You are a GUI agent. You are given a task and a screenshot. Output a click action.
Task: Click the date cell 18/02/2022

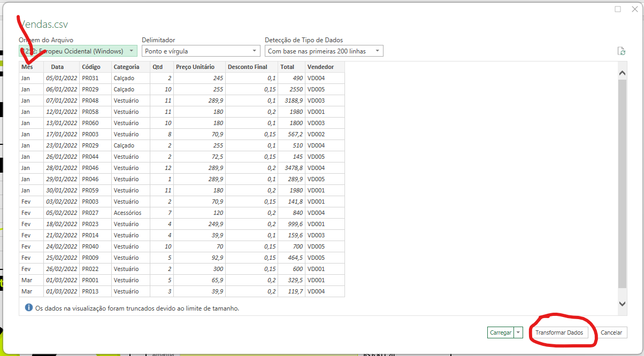coord(62,224)
